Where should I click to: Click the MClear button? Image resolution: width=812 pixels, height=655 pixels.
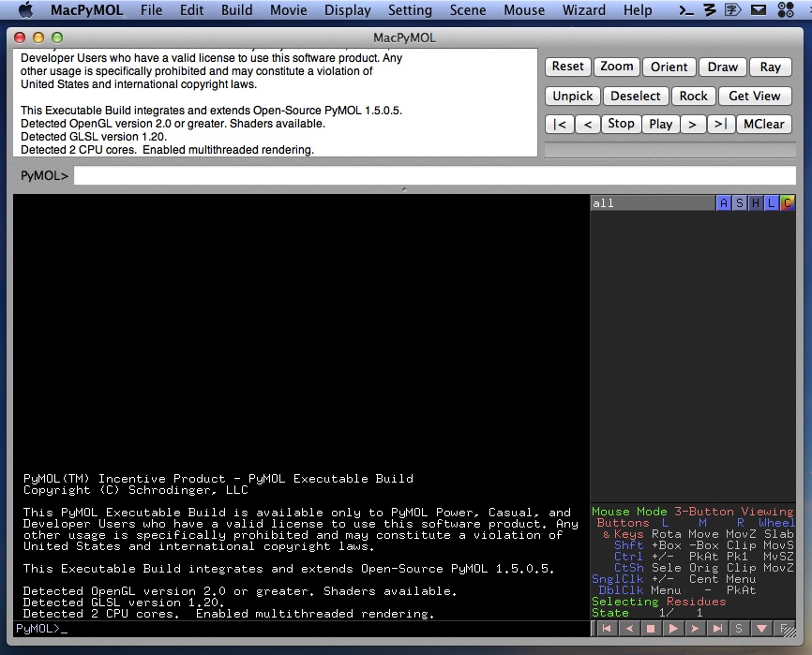[764, 125]
